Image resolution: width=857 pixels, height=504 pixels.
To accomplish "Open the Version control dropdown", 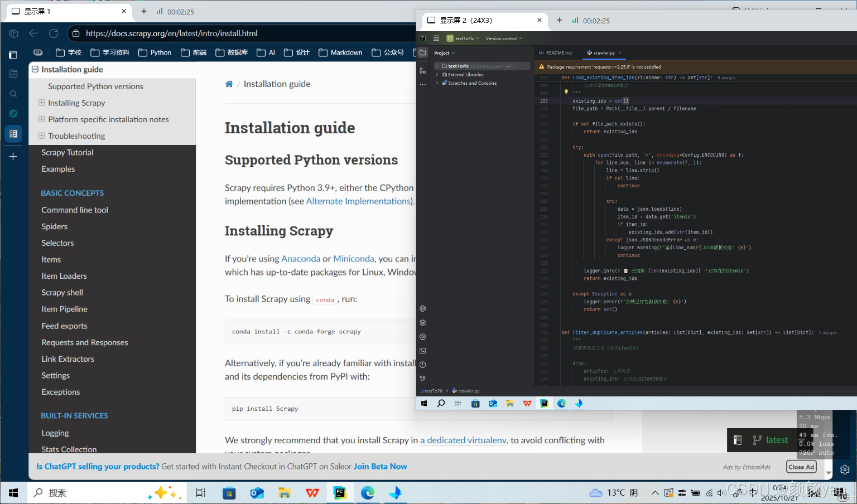I will [x=504, y=38].
